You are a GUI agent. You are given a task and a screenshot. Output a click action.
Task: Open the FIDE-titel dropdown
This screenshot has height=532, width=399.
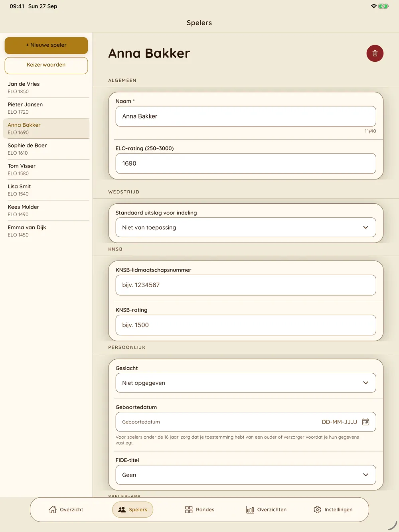point(246,475)
